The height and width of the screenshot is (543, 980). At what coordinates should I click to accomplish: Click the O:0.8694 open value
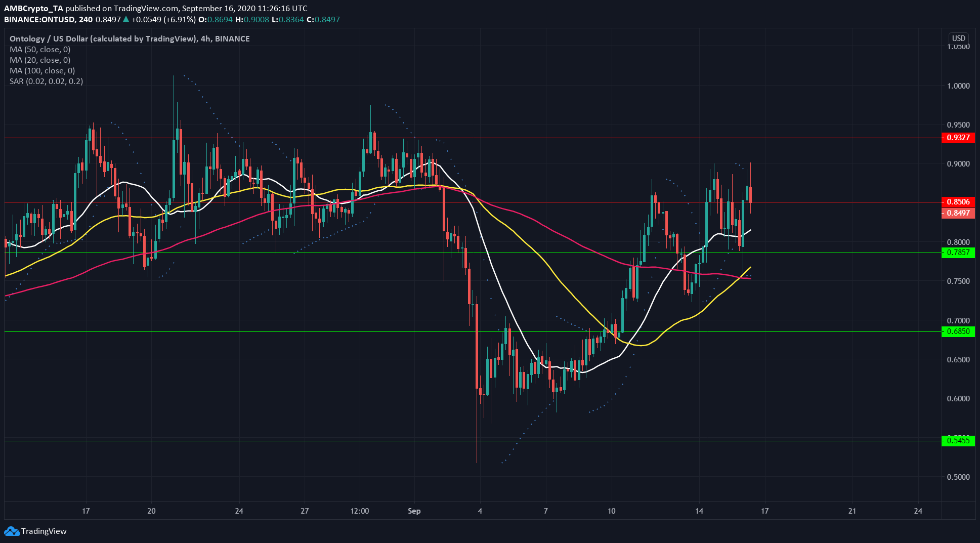coord(215,20)
